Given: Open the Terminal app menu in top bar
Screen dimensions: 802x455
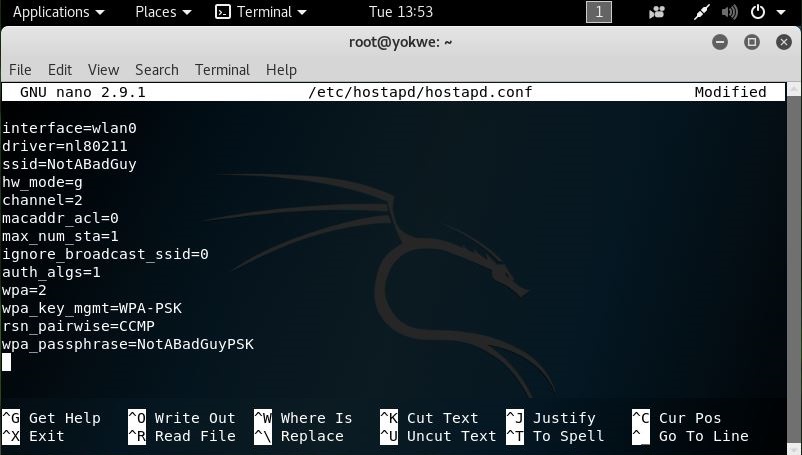Looking at the screenshot, I should tap(261, 12).
